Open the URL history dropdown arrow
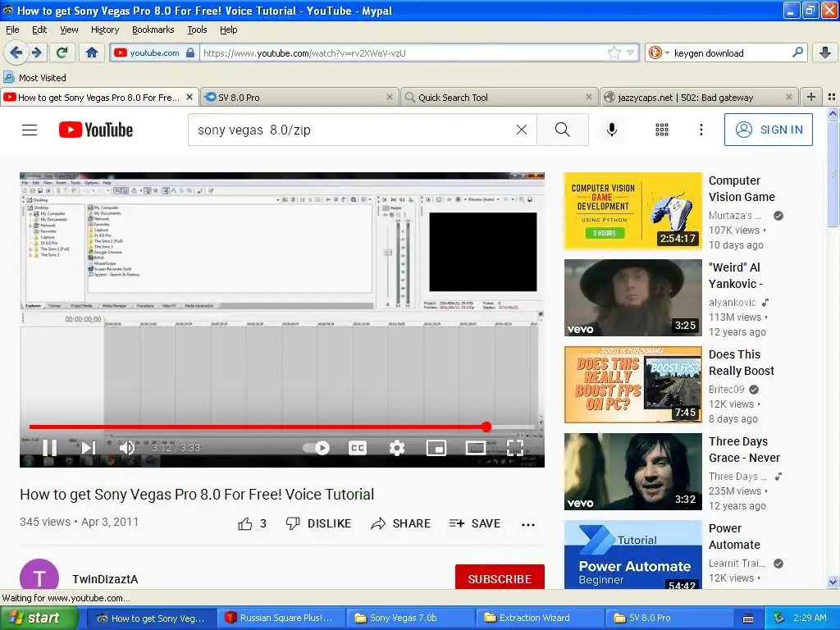 click(631, 52)
